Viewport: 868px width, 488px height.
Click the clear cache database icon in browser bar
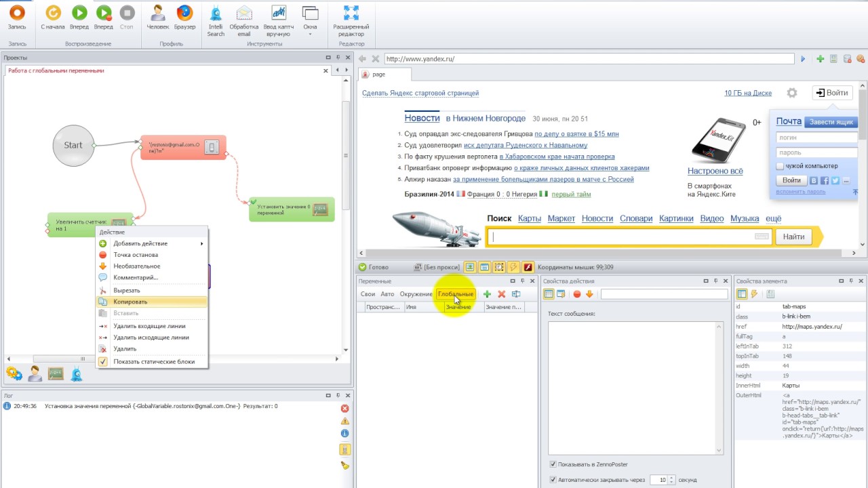tap(847, 59)
